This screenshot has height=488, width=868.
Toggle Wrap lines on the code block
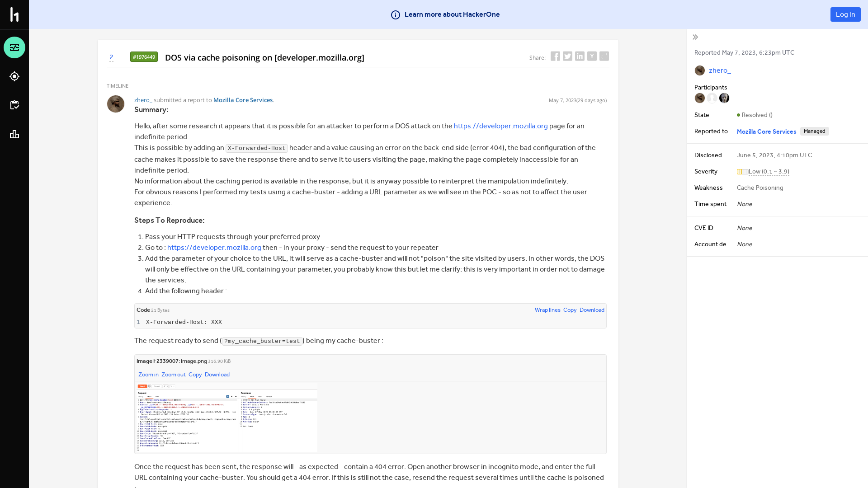547,310
